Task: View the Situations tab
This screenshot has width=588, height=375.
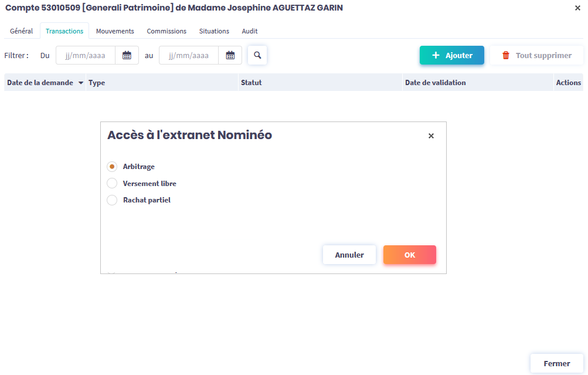Action: (x=214, y=31)
